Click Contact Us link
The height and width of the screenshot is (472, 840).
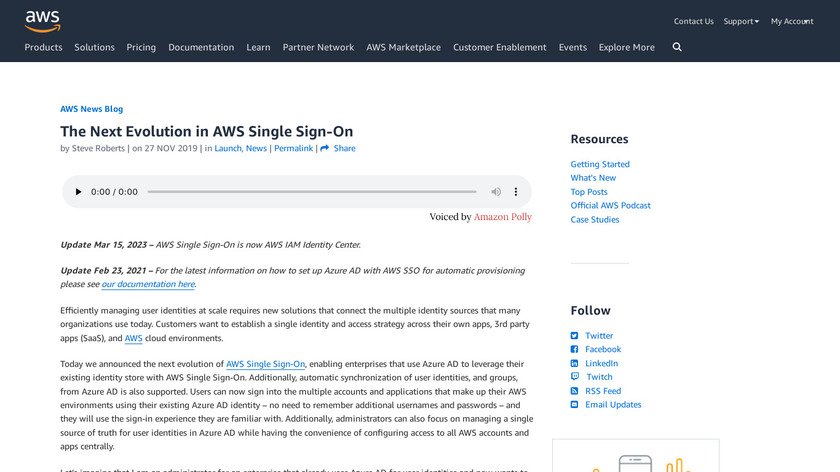694,21
